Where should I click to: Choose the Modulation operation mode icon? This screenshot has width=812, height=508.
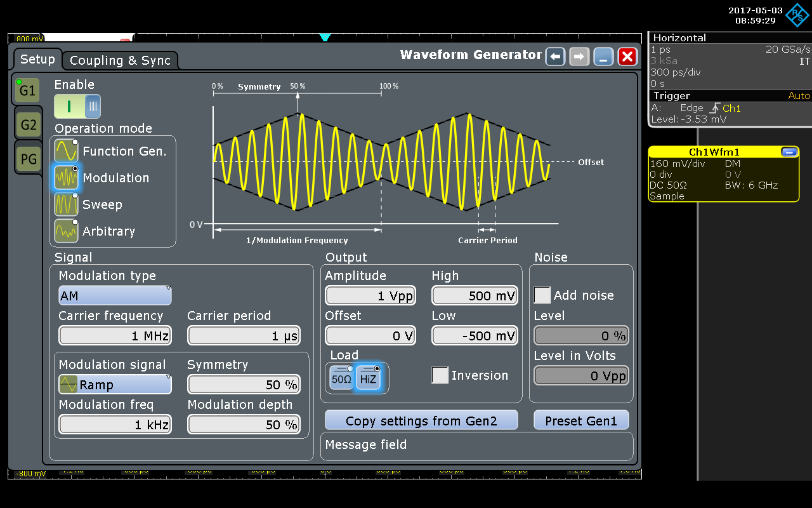click(x=66, y=178)
